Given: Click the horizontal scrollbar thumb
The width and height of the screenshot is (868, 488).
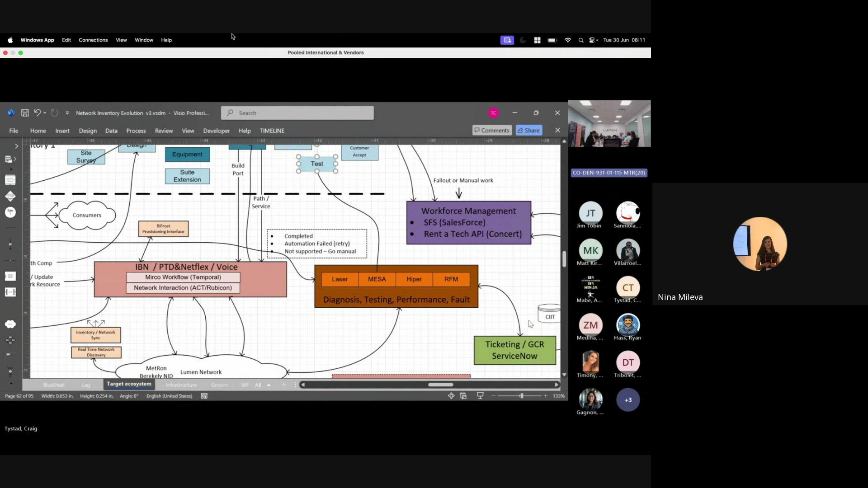Looking at the screenshot, I should (441, 385).
